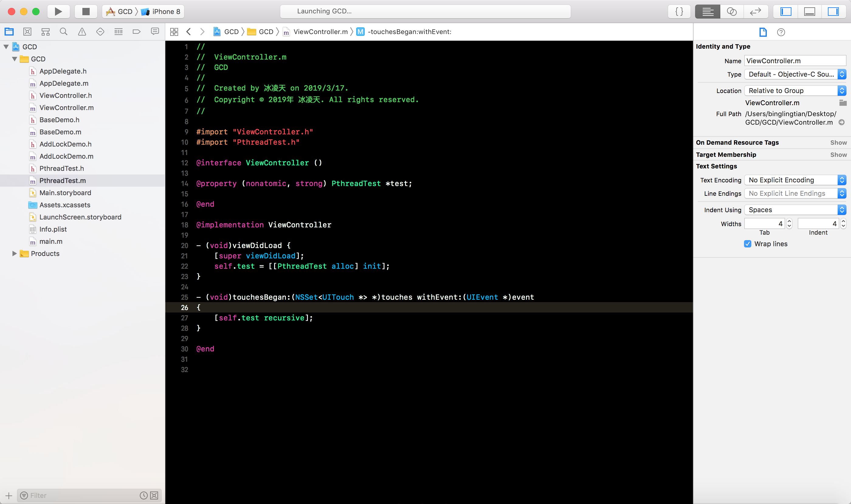The height and width of the screenshot is (504, 851).
Task: Toggle the Debug area visibility
Action: pyautogui.click(x=810, y=12)
